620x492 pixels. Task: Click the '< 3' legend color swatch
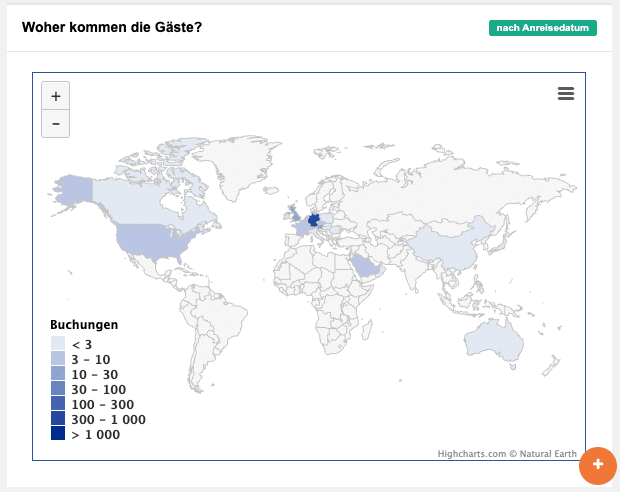click(58, 344)
